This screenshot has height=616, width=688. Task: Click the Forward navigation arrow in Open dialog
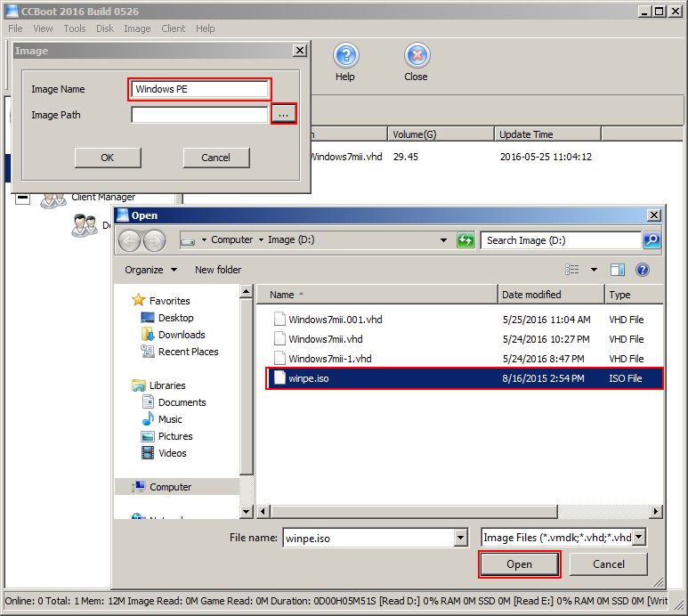(x=155, y=240)
